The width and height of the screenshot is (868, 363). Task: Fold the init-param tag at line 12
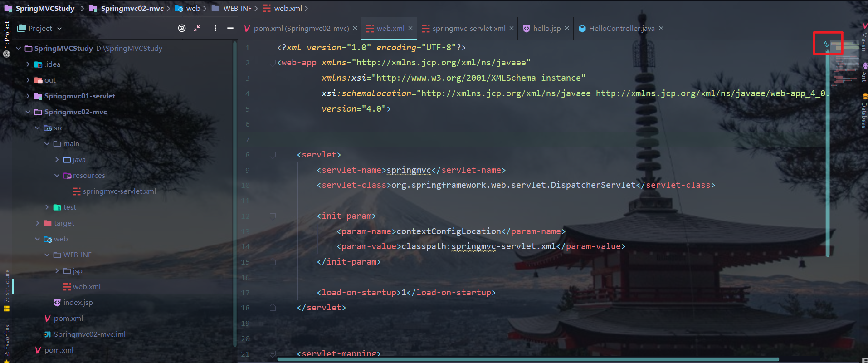tap(273, 216)
